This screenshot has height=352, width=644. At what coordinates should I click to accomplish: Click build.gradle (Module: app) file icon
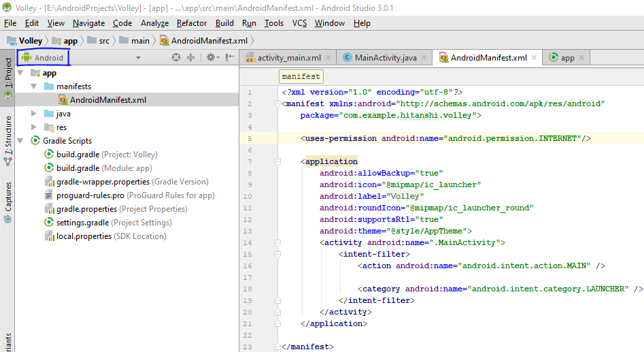[x=49, y=168]
